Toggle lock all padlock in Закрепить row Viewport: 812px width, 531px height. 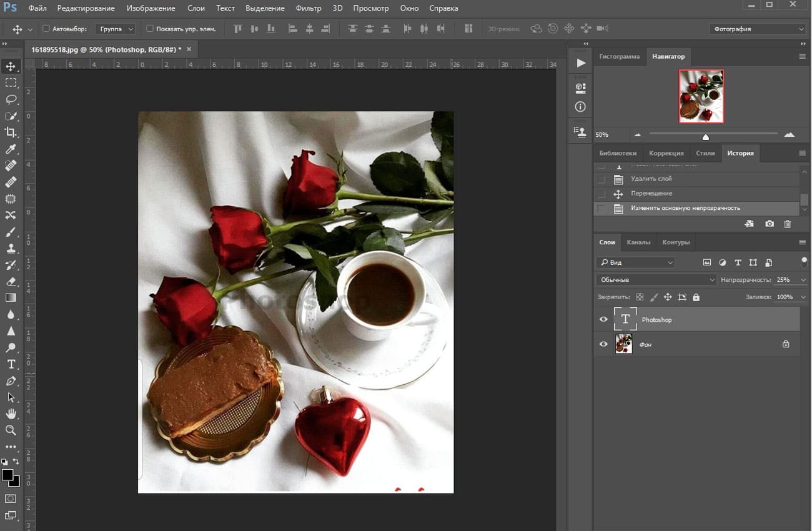[696, 297]
